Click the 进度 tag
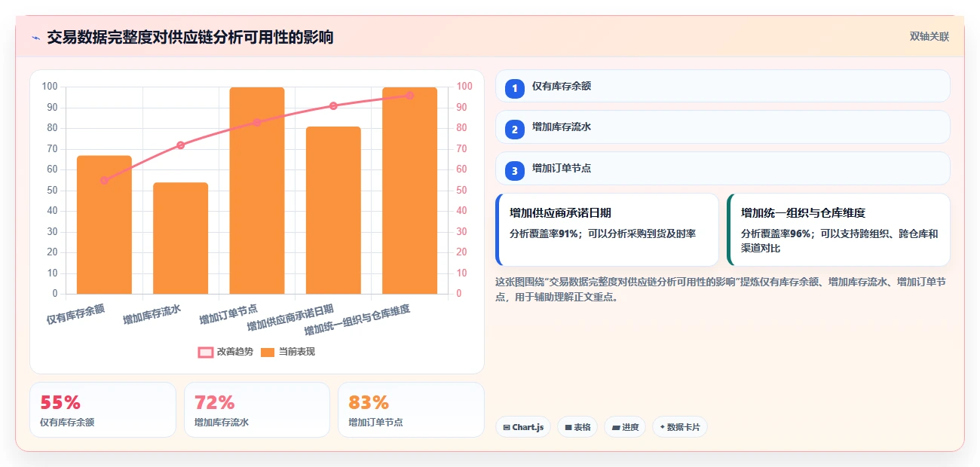980x467 pixels. click(x=625, y=427)
